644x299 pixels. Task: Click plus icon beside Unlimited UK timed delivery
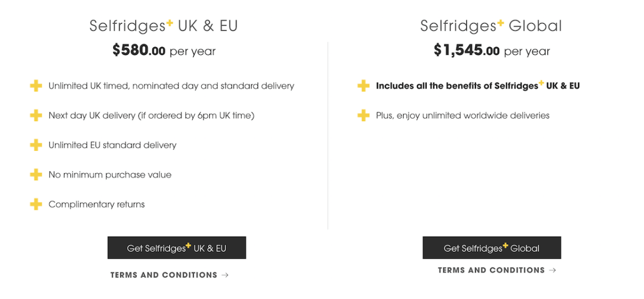point(36,86)
